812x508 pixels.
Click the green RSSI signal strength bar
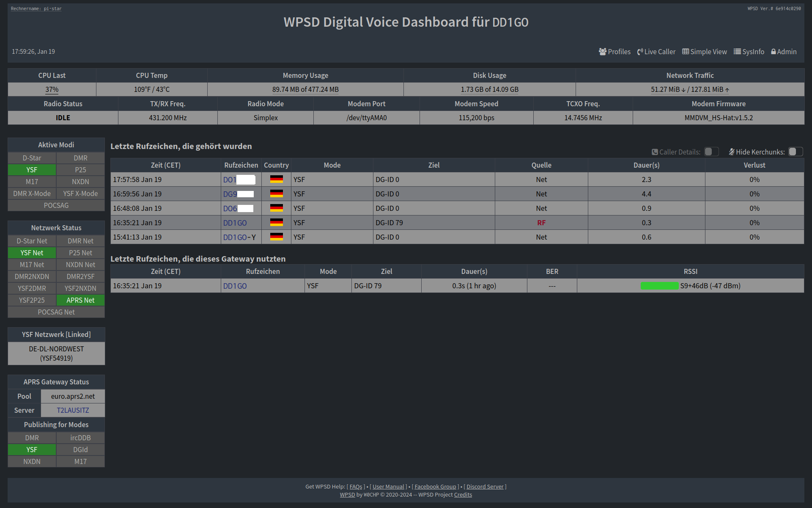tap(660, 286)
